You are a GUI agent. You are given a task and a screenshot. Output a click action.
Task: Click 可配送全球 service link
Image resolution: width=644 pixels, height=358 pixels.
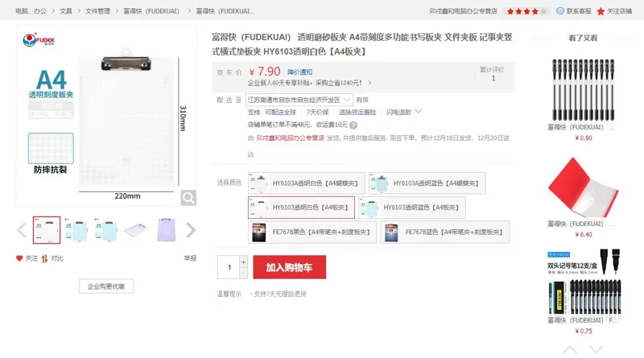pos(280,112)
